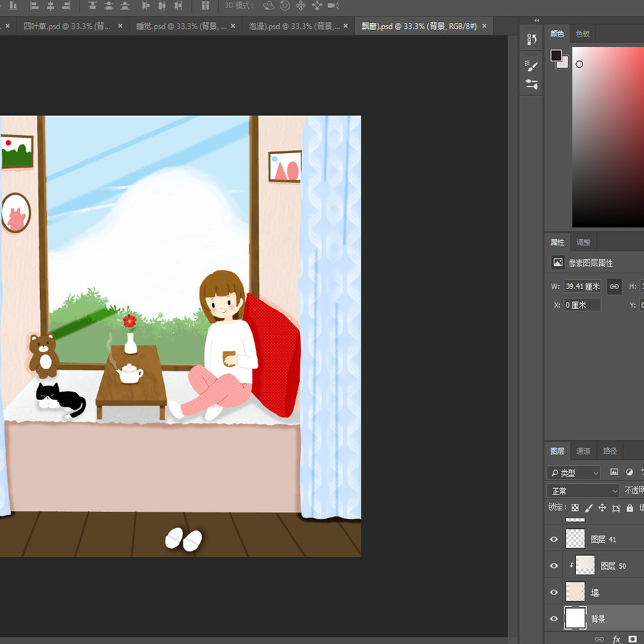The height and width of the screenshot is (644, 644).
Task: Close the 飘窗).psd tab
Action: tap(484, 26)
